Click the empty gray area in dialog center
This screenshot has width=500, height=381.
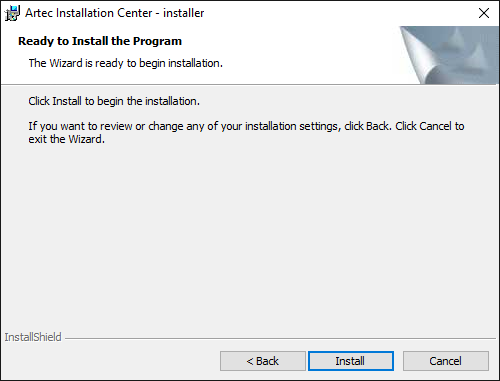point(250,233)
